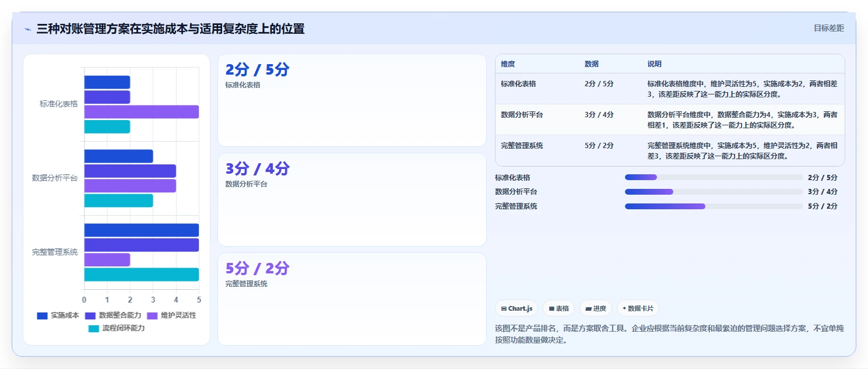Screen dimensions: 868x369
Task: Click long purple 维护灵活性 bar for 标准化表格
Action: (142, 112)
